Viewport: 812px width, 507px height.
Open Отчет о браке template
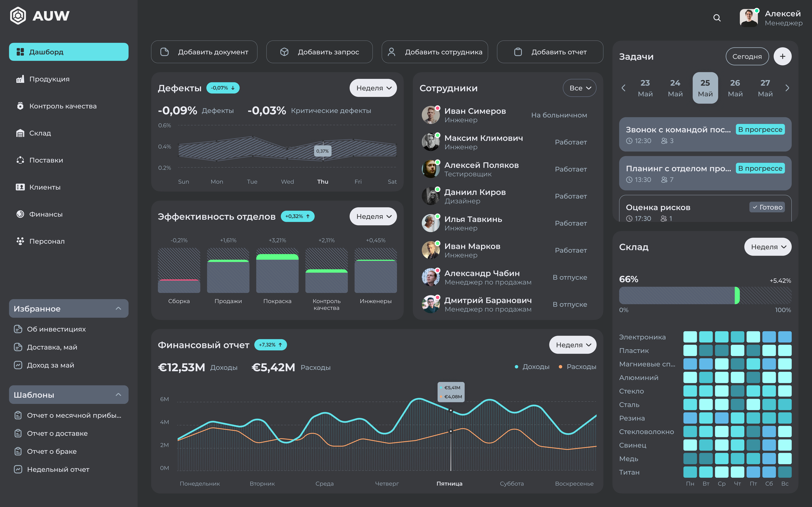click(x=52, y=451)
